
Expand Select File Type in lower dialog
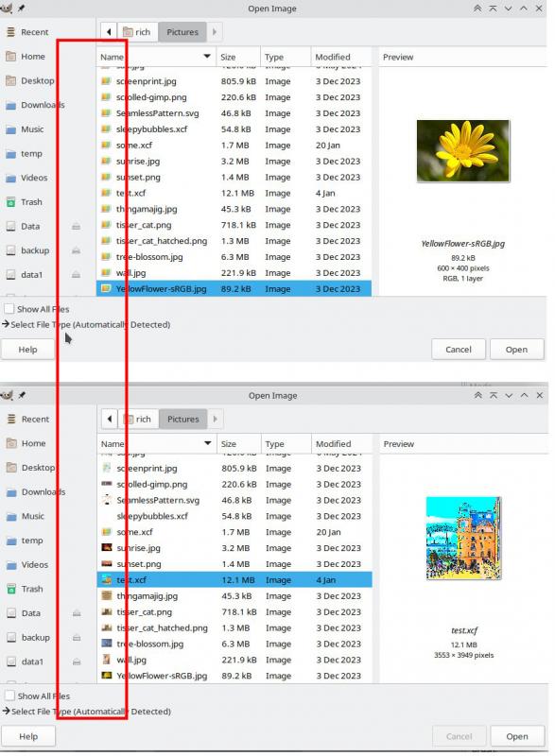click(87, 712)
